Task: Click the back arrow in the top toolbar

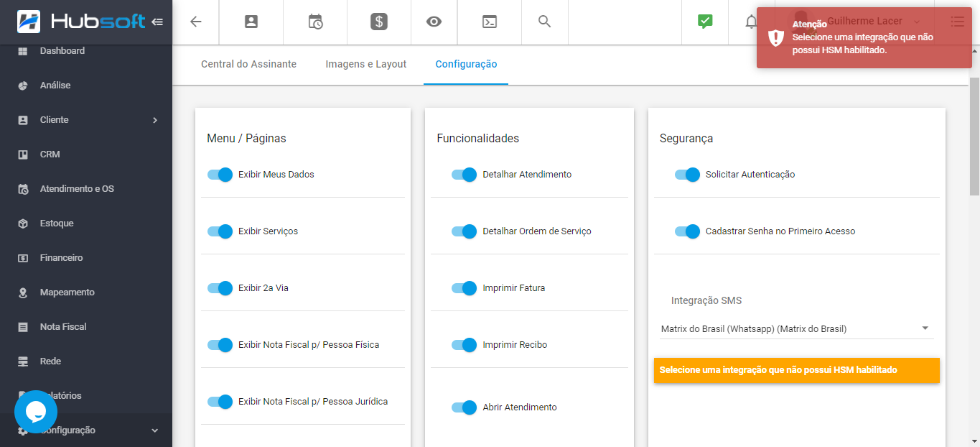Action: tap(195, 22)
